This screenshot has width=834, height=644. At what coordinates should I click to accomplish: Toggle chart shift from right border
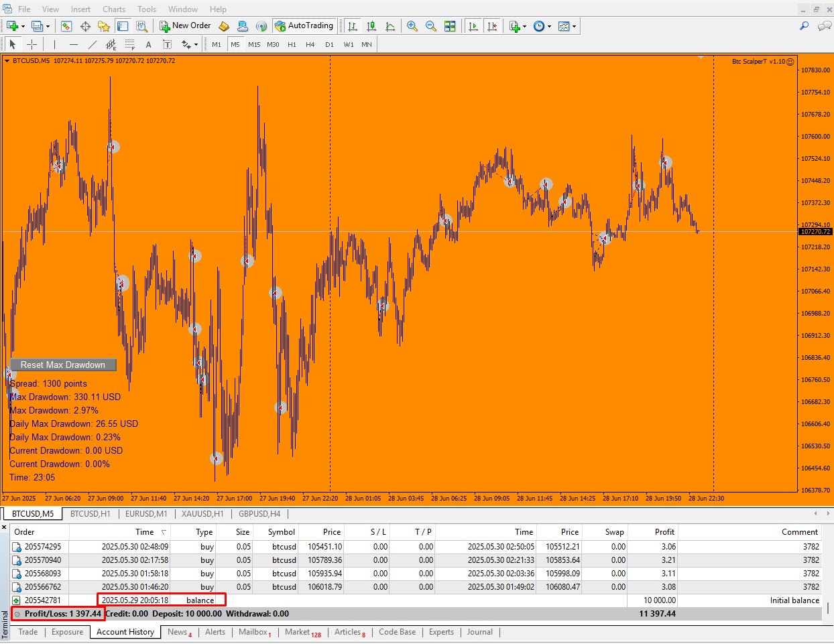click(492, 26)
